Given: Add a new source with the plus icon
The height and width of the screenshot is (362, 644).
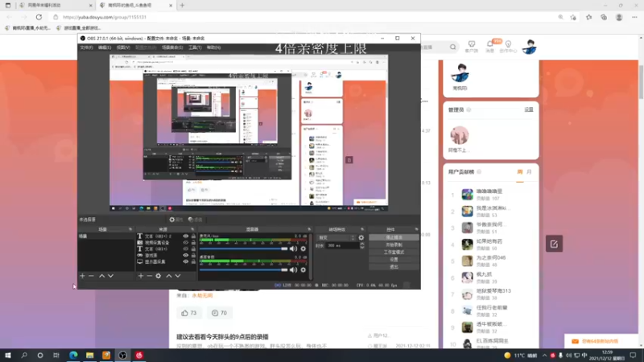Looking at the screenshot, I should [140, 276].
